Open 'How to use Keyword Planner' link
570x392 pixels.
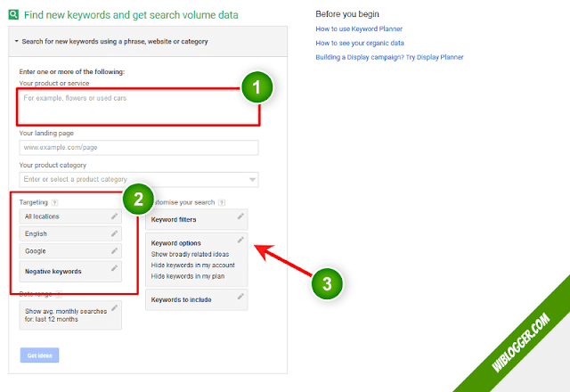pyautogui.click(x=359, y=29)
